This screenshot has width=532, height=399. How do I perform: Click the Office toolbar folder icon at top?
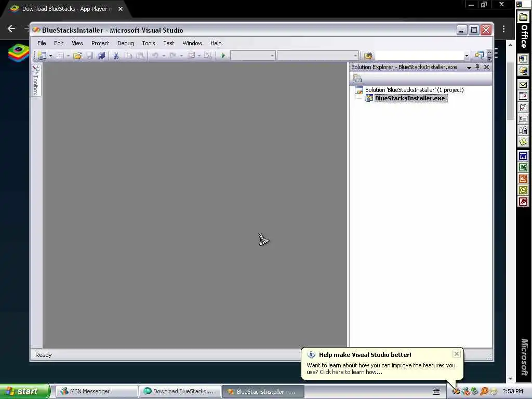(x=523, y=16)
